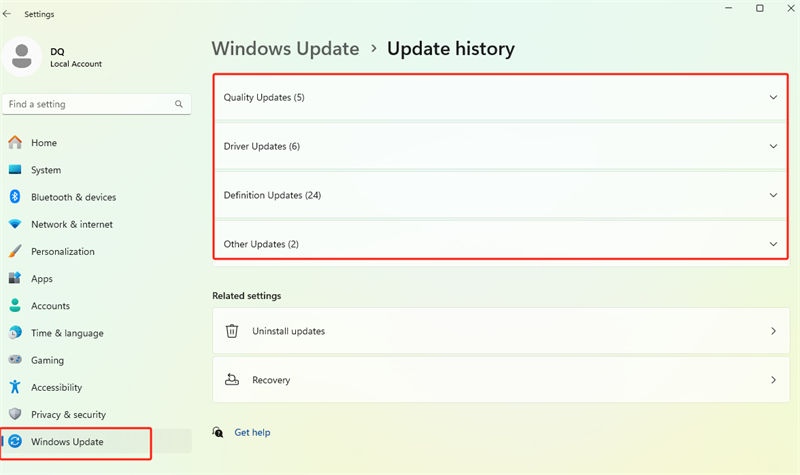Open Uninstall updates via right chevron

click(773, 331)
